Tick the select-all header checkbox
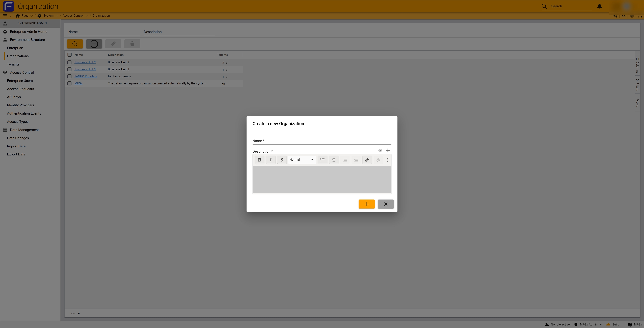The height and width of the screenshot is (328, 644). [69, 55]
